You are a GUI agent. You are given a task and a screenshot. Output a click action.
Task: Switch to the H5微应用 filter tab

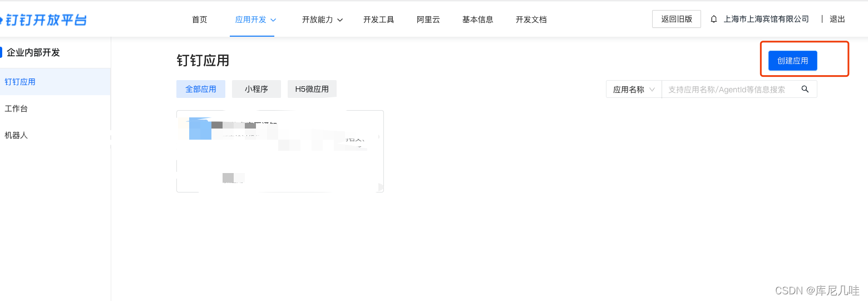[312, 89]
